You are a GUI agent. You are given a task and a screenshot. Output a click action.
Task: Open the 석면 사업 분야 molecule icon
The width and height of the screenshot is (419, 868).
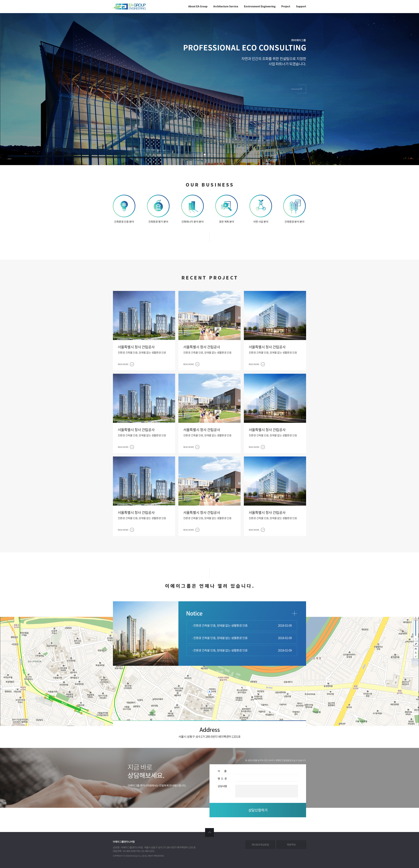[x=261, y=206]
